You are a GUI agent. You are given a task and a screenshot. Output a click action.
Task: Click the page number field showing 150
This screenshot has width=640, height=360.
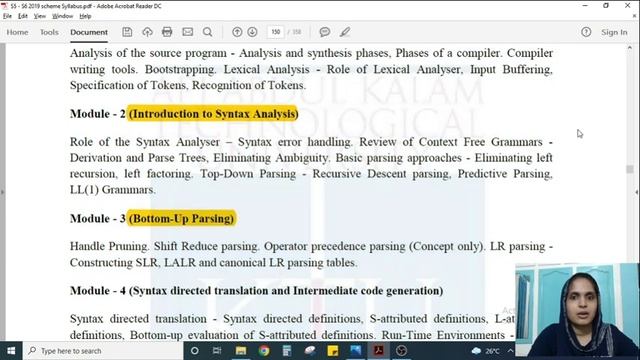tap(276, 32)
